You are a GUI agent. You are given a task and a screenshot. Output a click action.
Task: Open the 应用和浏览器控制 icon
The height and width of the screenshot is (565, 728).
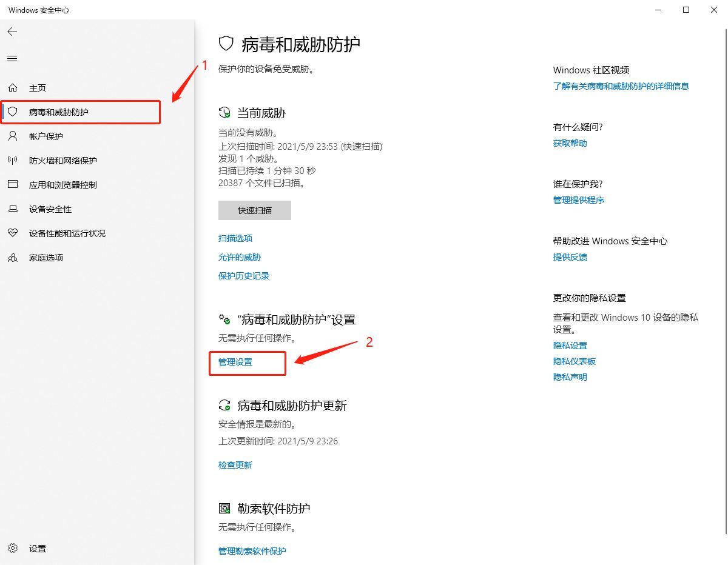point(13,184)
